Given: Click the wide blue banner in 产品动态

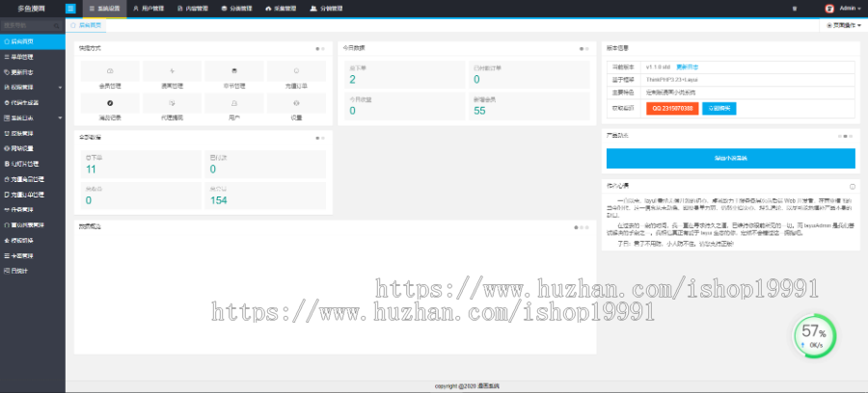Looking at the screenshot, I should [x=731, y=158].
